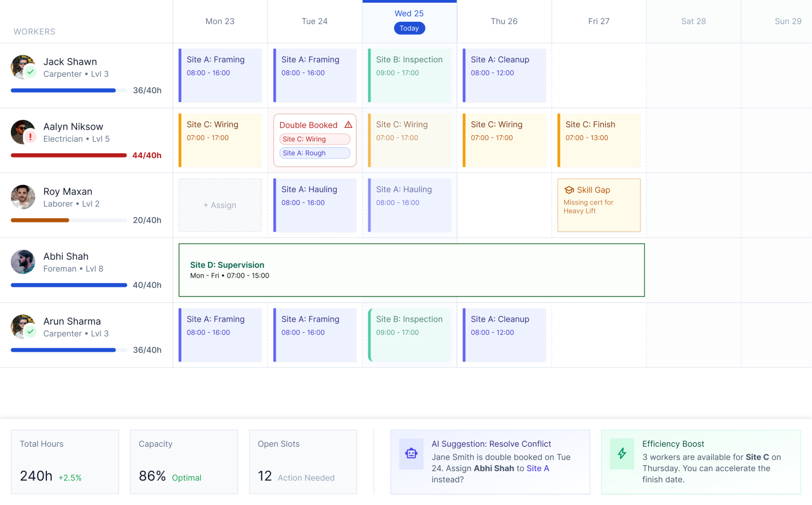Click Arun Sharma's green check status badge
Viewport: 812px width, 505px height.
click(31, 332)
